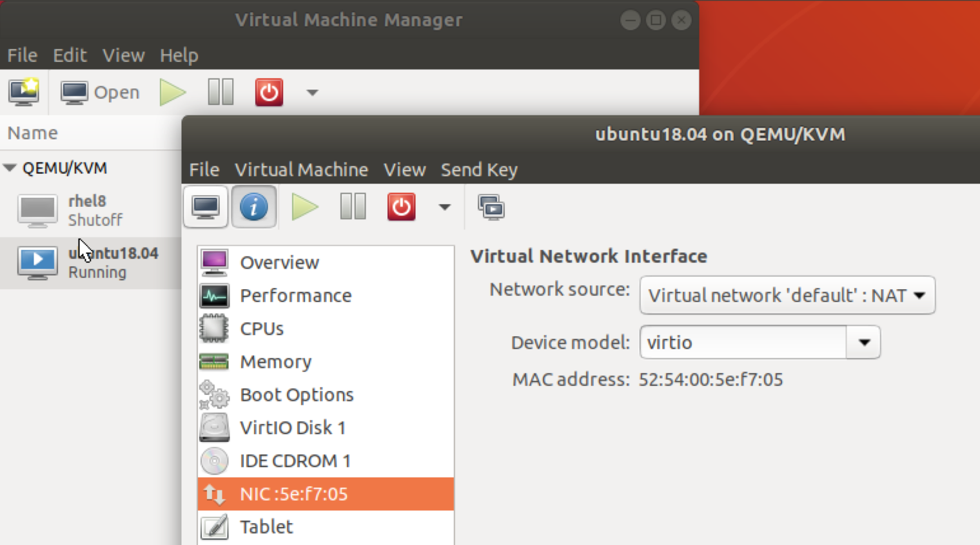Open power options arrow in ubuntu18.04 toolbar
This screenshot has height=545, width=980.
click(444, 207)
